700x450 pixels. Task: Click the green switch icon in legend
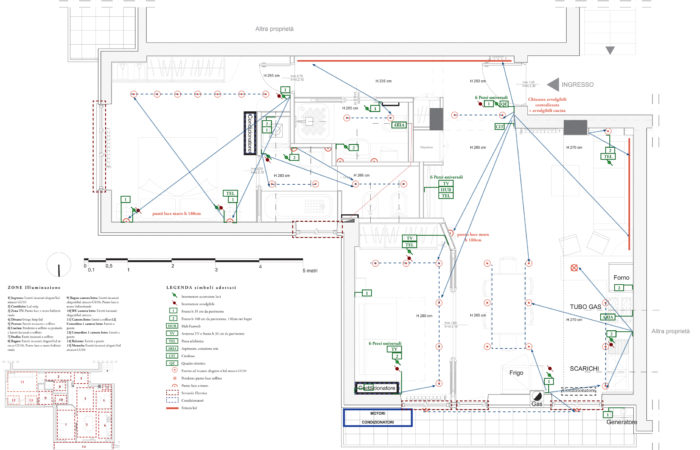[x=174, y=296]
